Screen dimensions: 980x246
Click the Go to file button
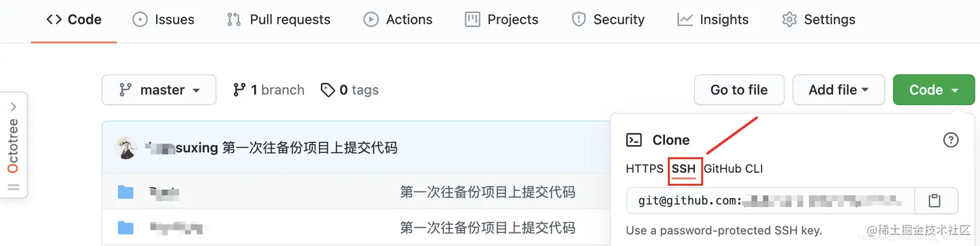point(739,90)
